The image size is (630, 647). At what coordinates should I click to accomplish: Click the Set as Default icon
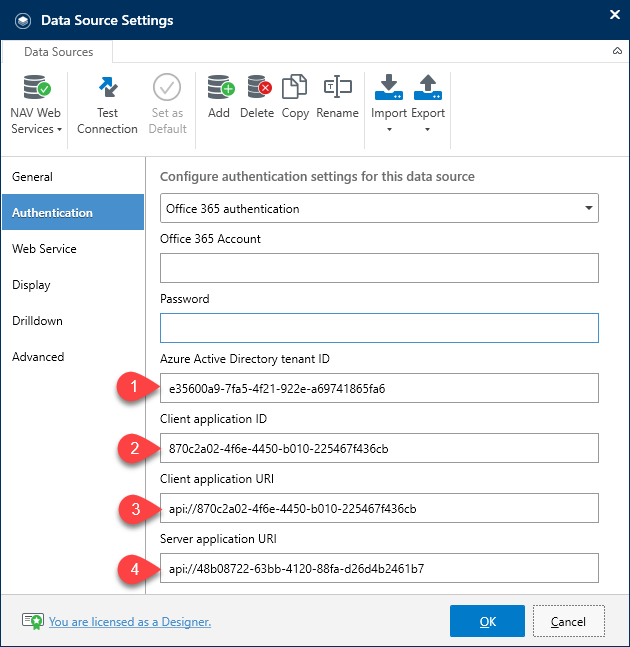pyautogui.click(x=167, y=87)
